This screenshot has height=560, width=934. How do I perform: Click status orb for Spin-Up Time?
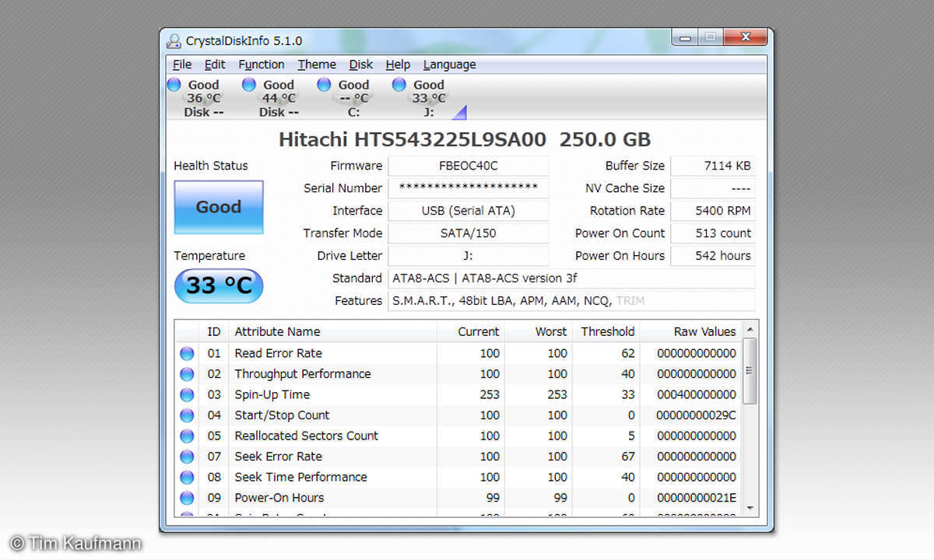187,394
